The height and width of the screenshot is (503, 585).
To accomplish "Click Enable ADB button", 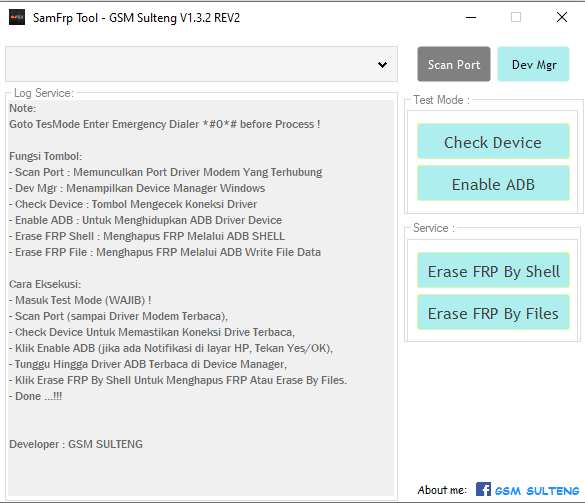I will 493,184.
